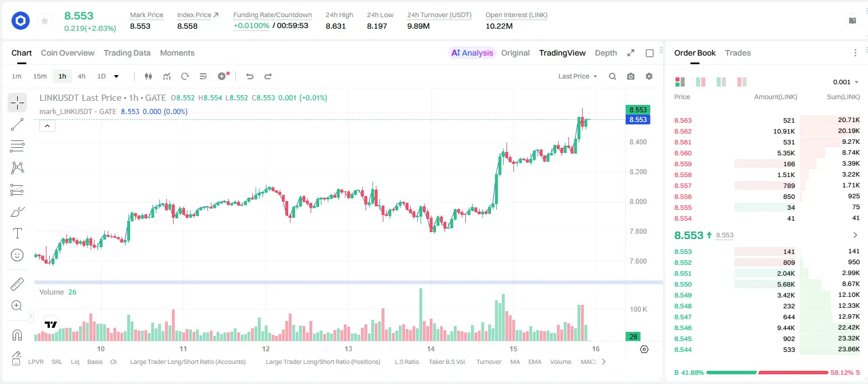Select the text annotation tool
The image size is (868, 384).
17,233
